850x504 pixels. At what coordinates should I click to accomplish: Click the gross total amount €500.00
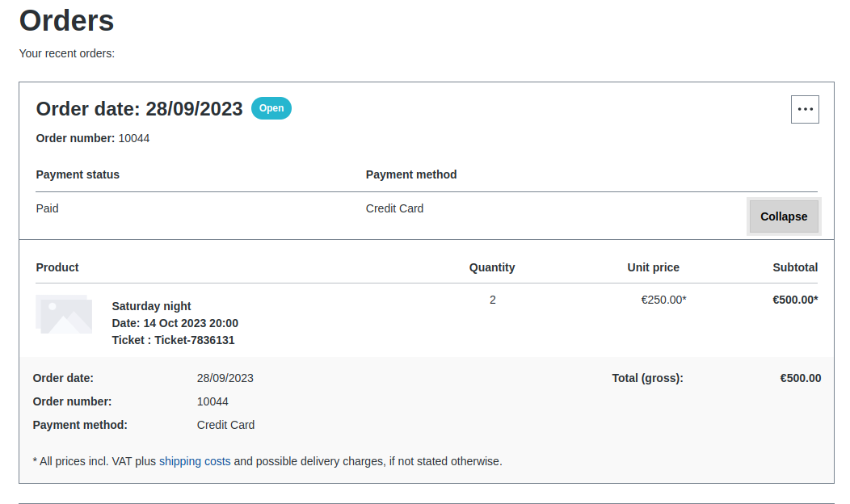click(x=801, y=378)
